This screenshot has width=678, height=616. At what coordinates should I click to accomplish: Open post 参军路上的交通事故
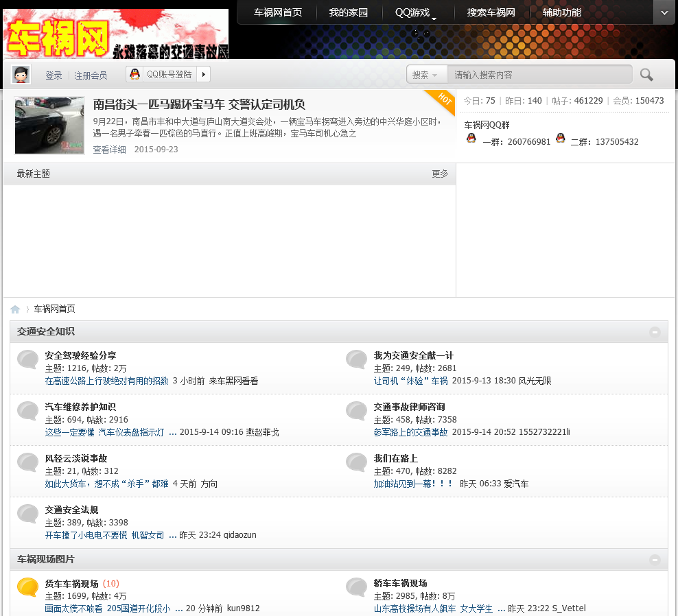tap(410, 432)
